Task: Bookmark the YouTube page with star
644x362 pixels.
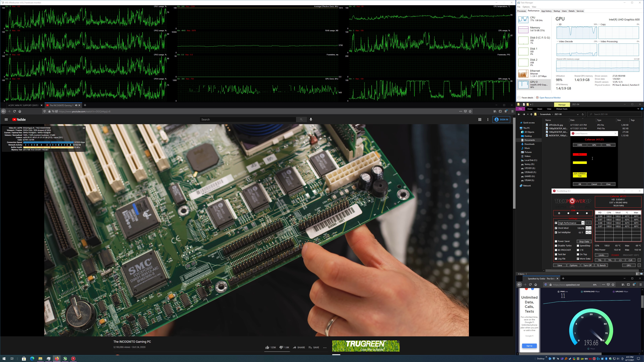Action: [x=470, y=111]
